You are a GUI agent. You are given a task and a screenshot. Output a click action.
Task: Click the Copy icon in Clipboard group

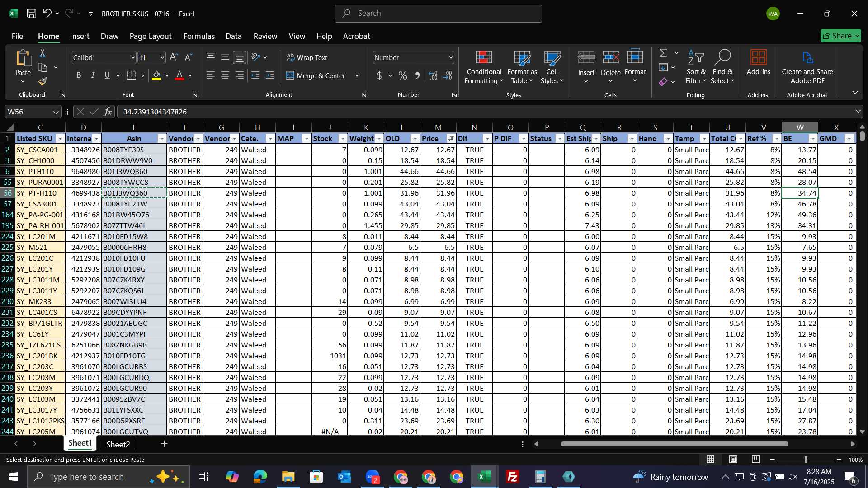[x=42, y=68]
